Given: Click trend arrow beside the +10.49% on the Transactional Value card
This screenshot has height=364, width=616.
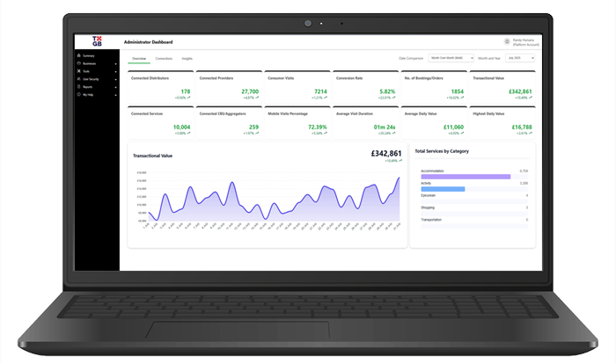Looking at the screenshot, I should coord(531,98).
